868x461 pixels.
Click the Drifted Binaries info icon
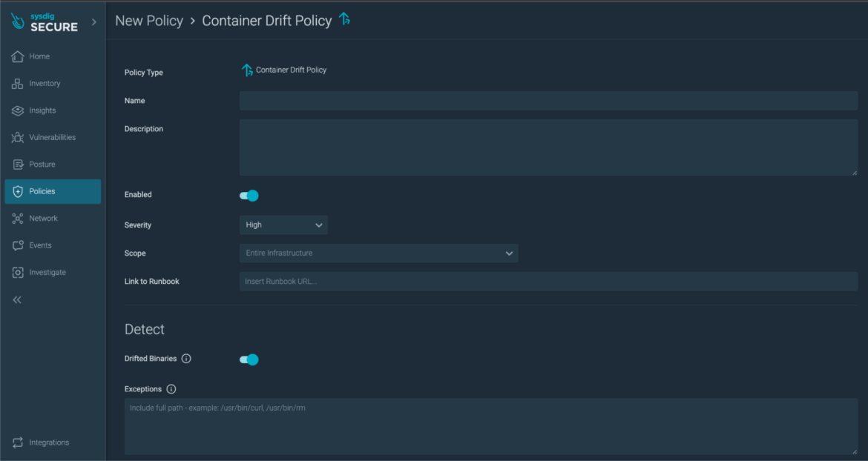pos(185,359)
